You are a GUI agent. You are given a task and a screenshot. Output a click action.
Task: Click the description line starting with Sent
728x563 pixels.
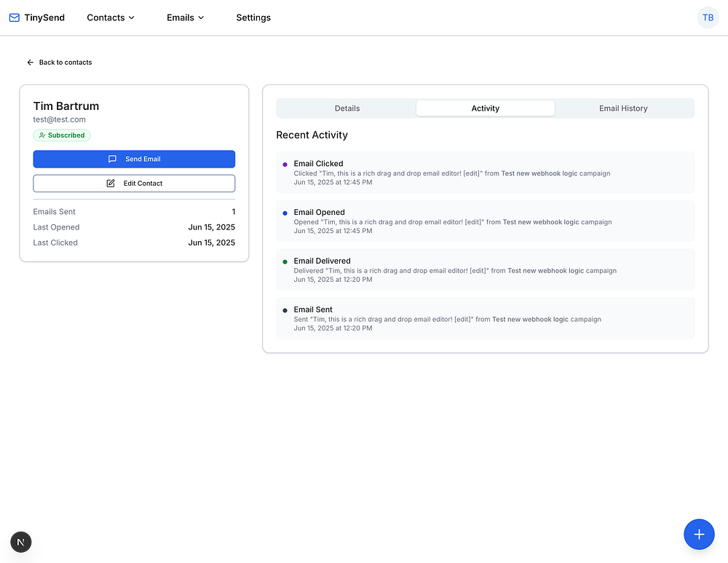point(448,319)
